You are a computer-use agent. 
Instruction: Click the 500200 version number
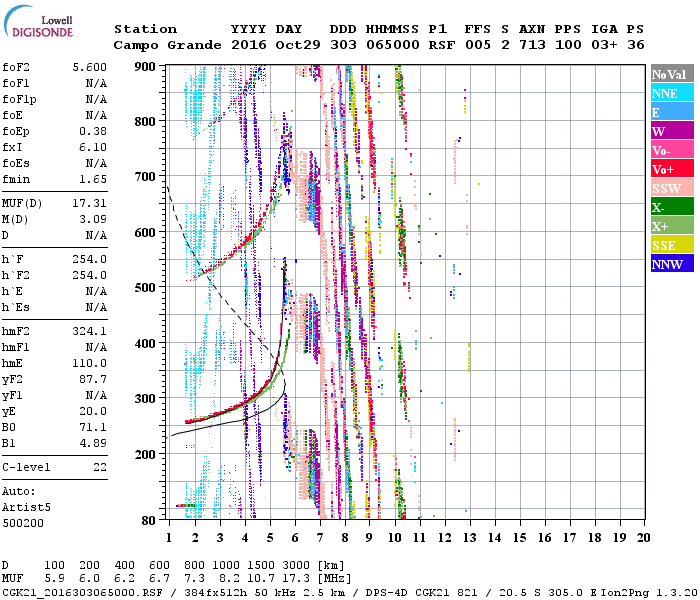(23, 523)
